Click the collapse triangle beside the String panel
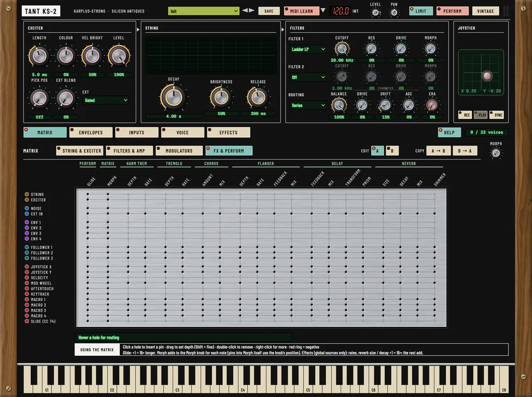 point(138,29)
